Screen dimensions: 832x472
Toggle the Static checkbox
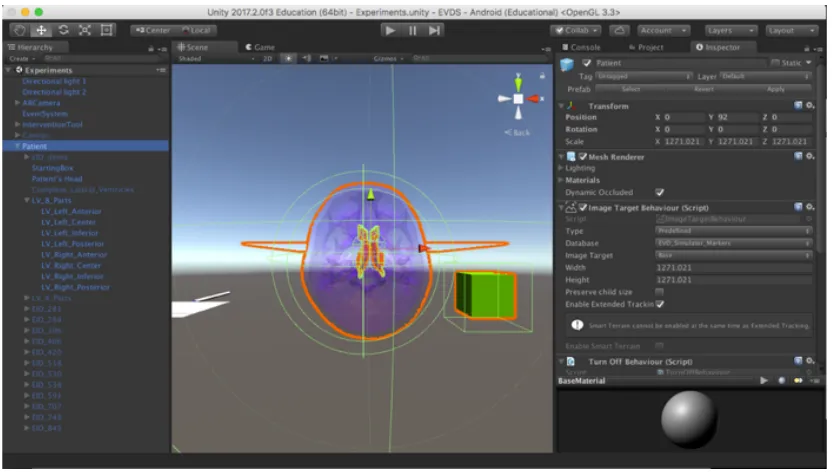[x=775, y=63]
